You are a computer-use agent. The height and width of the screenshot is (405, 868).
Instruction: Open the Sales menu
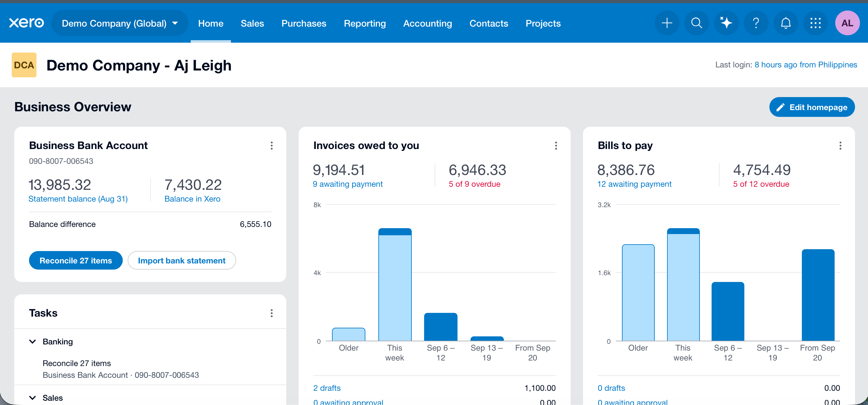[x=252, y=23]
